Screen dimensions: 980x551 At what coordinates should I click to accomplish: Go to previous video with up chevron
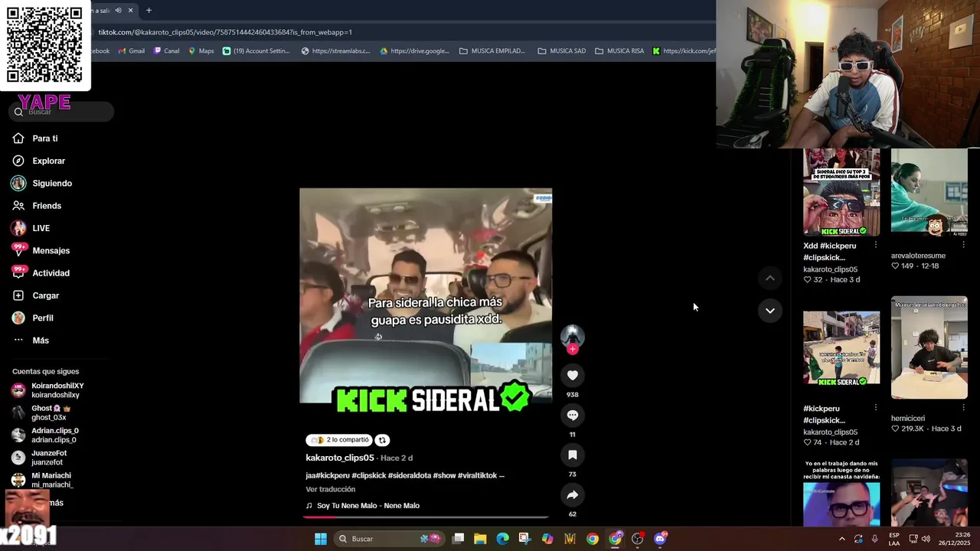[769, 278]
